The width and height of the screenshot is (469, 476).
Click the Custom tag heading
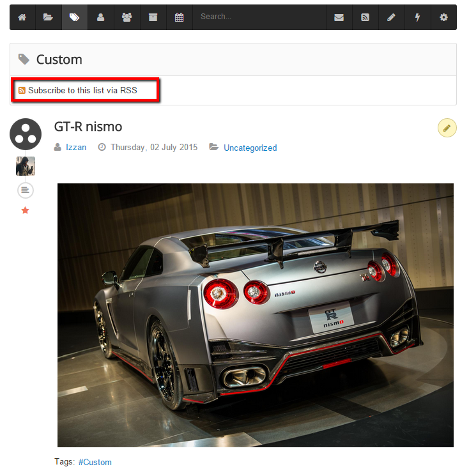pyautogui.click(x=59, y=59)
